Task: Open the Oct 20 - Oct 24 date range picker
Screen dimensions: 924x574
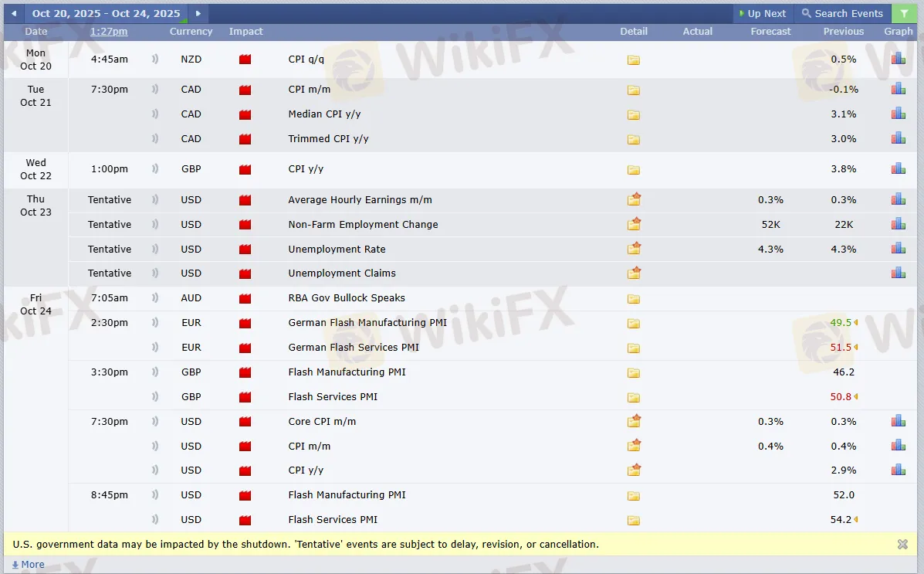Action: tap(106, 13)
